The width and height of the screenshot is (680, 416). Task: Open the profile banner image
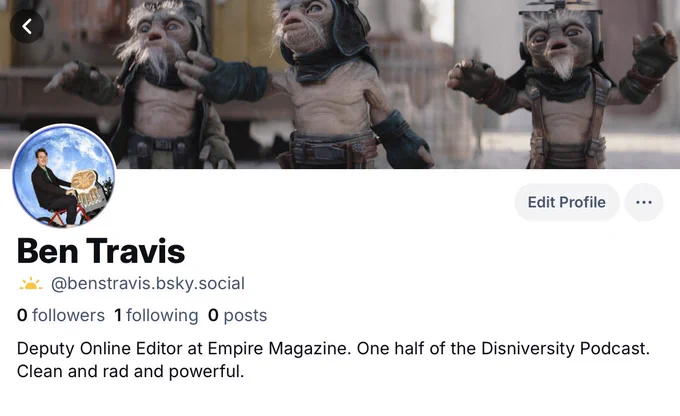tap(340, 84)
